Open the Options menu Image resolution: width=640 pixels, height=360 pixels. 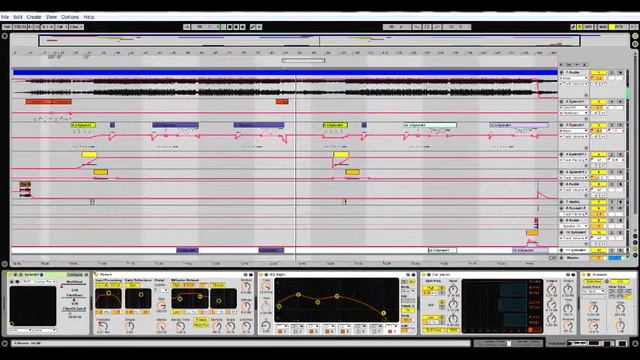click(x=70, y=17)
